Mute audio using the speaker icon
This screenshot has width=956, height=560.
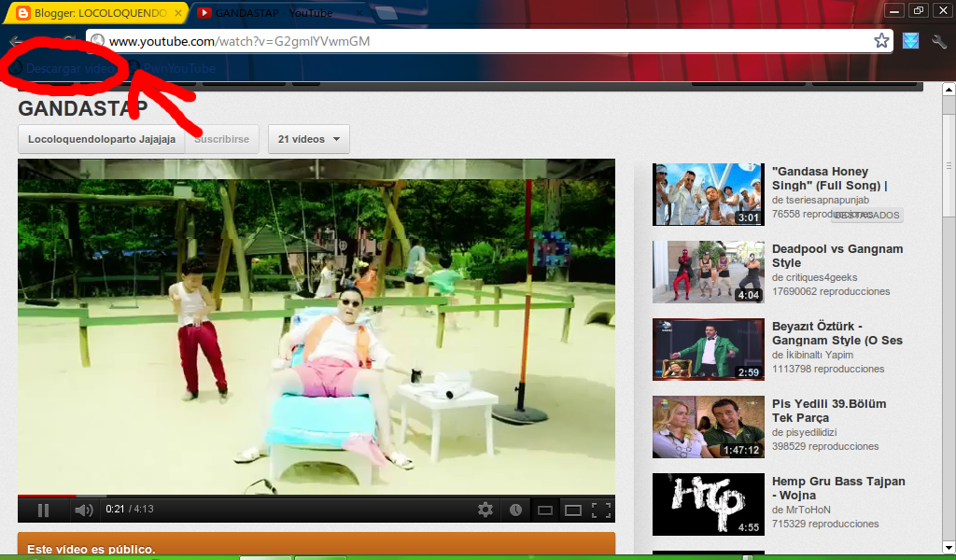(83, 510)
